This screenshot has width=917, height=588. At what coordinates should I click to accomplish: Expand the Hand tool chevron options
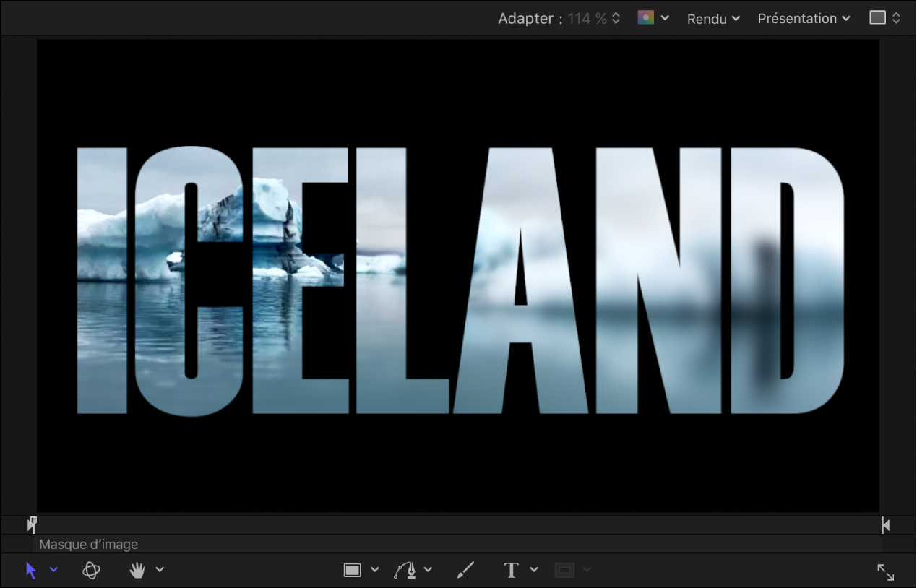[160, 570]
